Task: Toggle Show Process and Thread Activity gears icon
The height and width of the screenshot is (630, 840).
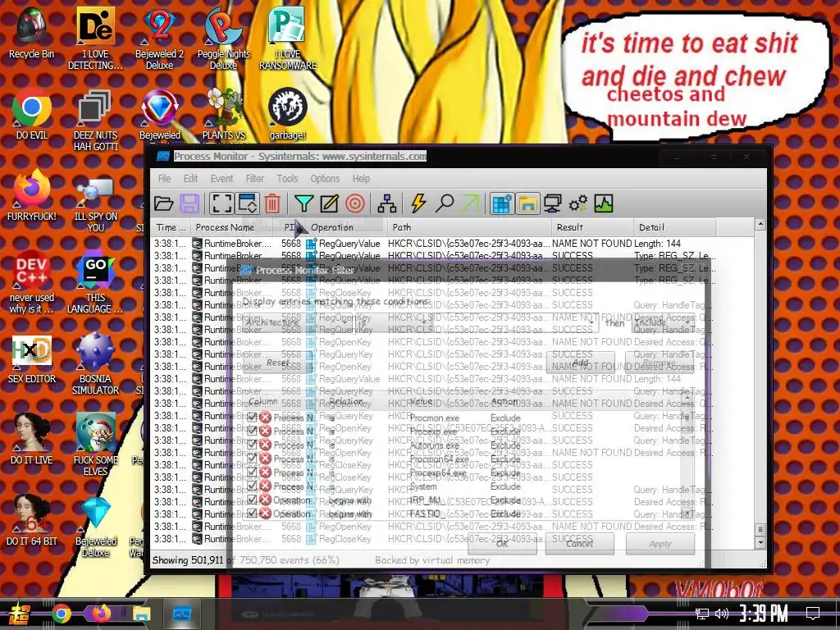Action: 578,203
